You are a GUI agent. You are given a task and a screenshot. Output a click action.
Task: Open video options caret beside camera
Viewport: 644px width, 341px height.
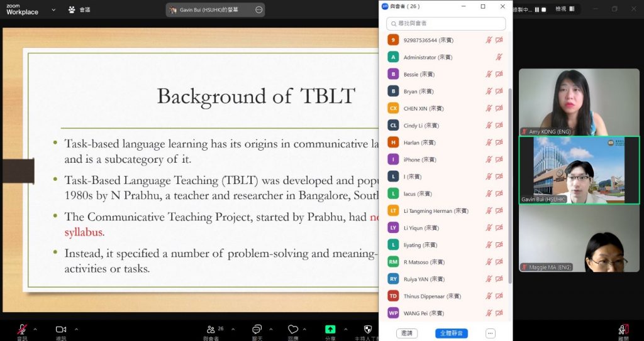point(76,329)
